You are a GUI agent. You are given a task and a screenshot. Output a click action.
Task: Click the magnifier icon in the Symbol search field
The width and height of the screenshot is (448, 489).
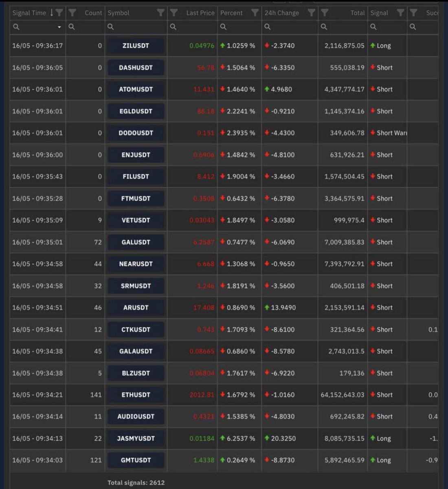pyautogui.click(x=110, y=27)
